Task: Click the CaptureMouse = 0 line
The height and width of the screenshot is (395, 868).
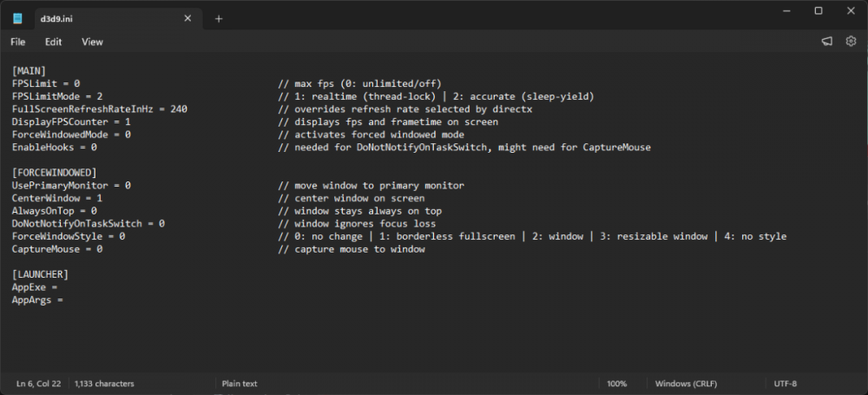Action: (57, 249)
